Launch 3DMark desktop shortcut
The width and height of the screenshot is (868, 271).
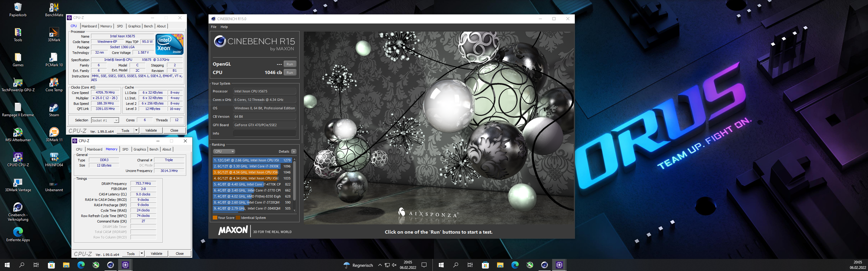coord(54,35)
